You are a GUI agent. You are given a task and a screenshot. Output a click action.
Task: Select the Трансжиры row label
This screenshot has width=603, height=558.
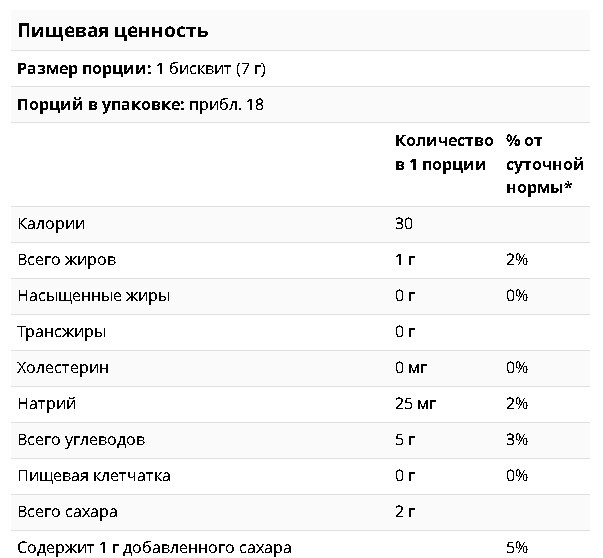click(62, 332)
